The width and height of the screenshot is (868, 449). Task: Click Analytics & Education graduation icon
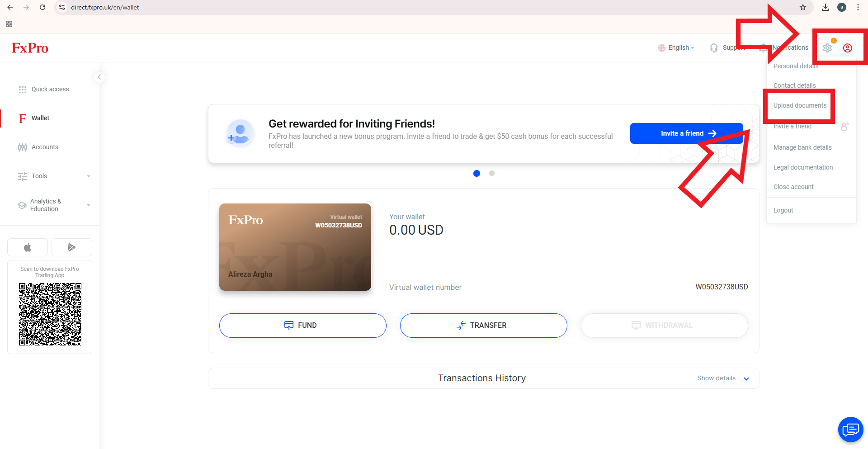click(x=22, y=205)
